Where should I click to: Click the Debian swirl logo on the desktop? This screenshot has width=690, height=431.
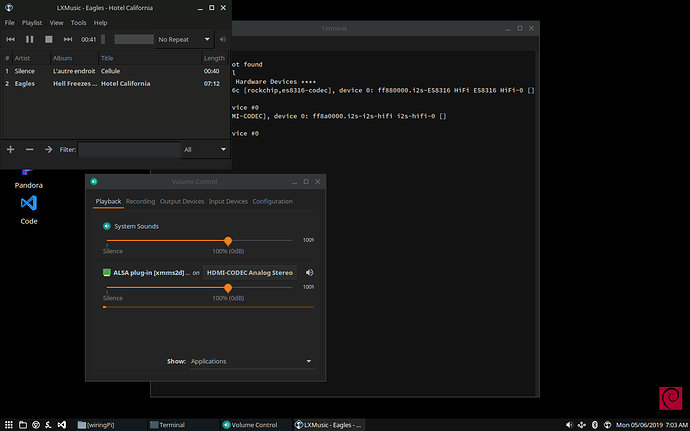[671, 398]
